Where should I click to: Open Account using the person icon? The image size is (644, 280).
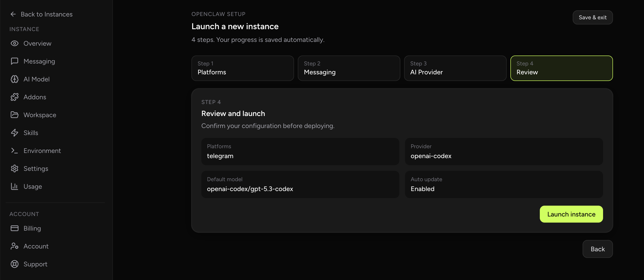point(15,246)
